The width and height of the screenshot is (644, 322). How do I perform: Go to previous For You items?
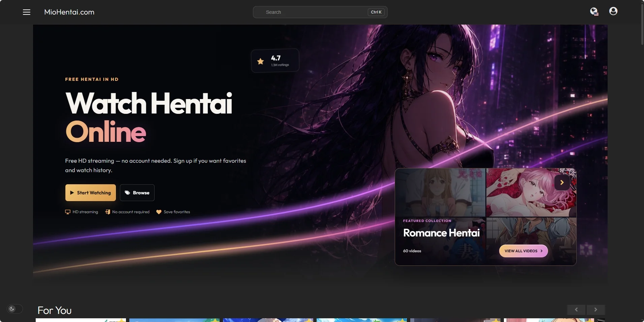576,310
